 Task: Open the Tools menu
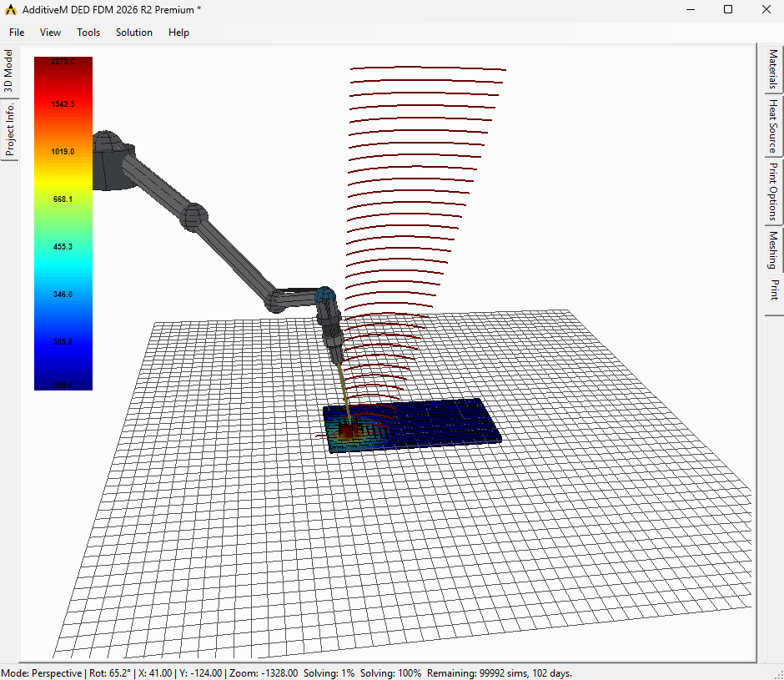[88, 33]
